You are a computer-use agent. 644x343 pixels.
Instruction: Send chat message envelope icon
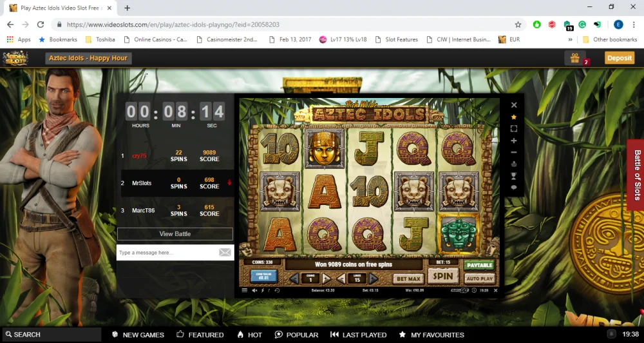225,253
